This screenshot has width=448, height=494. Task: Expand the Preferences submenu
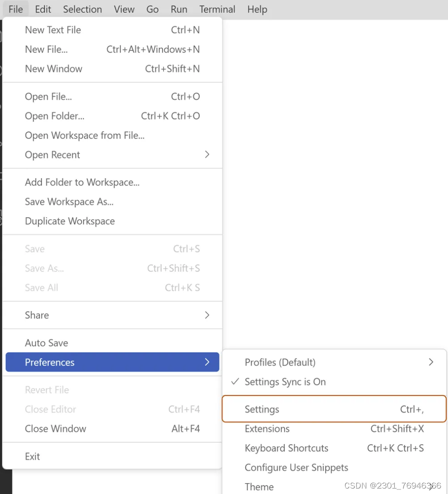[x=112, y=362]
